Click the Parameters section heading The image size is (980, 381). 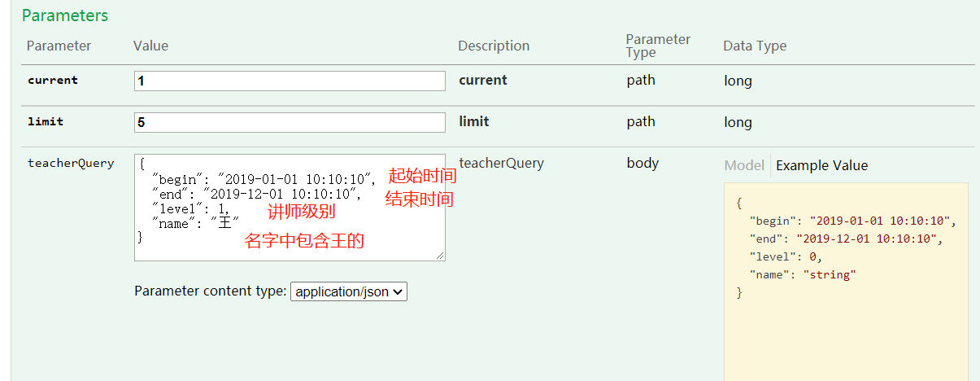point(65,15)
